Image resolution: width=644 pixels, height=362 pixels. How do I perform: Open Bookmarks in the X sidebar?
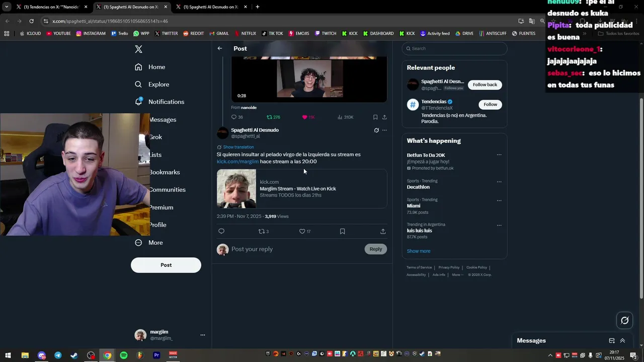click(164, 172)
